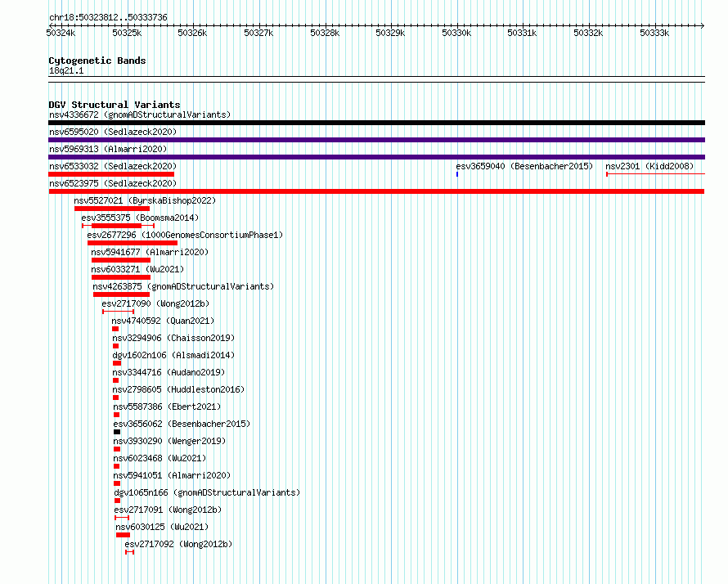The image size is (728, 584).
Task: Open dgv1602n106 (Alsmadi2014) variant label
Action: [173, 355]
